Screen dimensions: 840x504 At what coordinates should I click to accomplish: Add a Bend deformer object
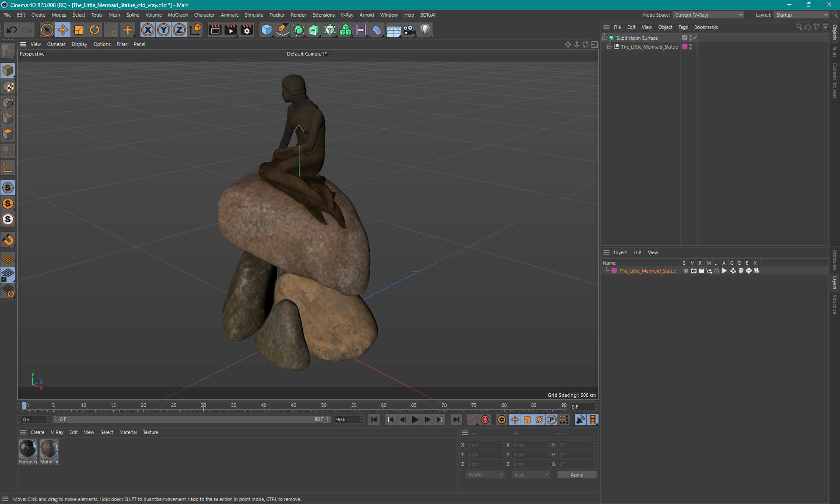point(377,30)
